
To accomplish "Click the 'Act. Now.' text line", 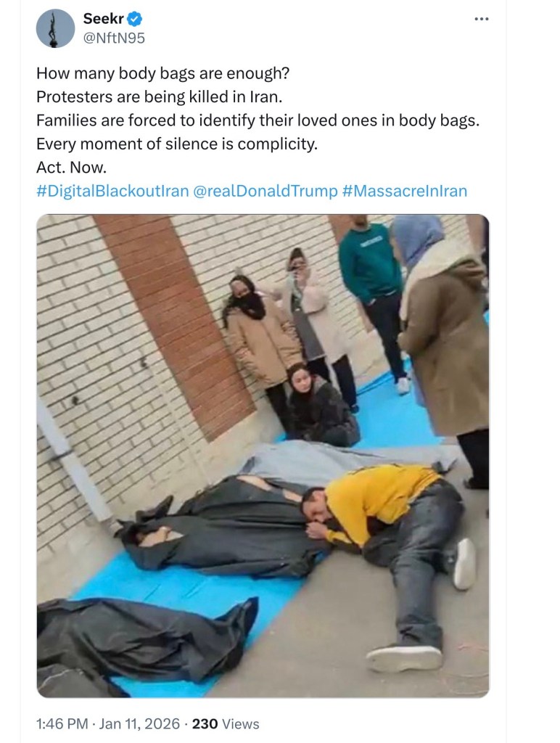I will pyautogui.click(x=72, y=168).
